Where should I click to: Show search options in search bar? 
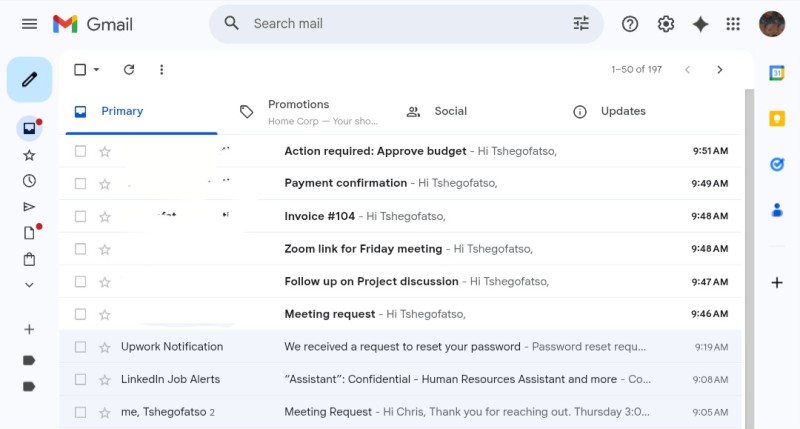(581, 24)
